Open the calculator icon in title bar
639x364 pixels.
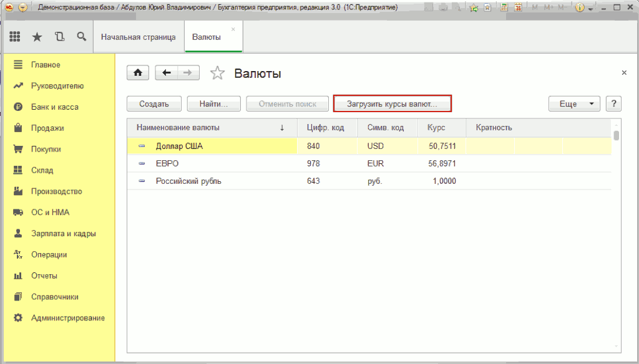[x=504, y=7]
